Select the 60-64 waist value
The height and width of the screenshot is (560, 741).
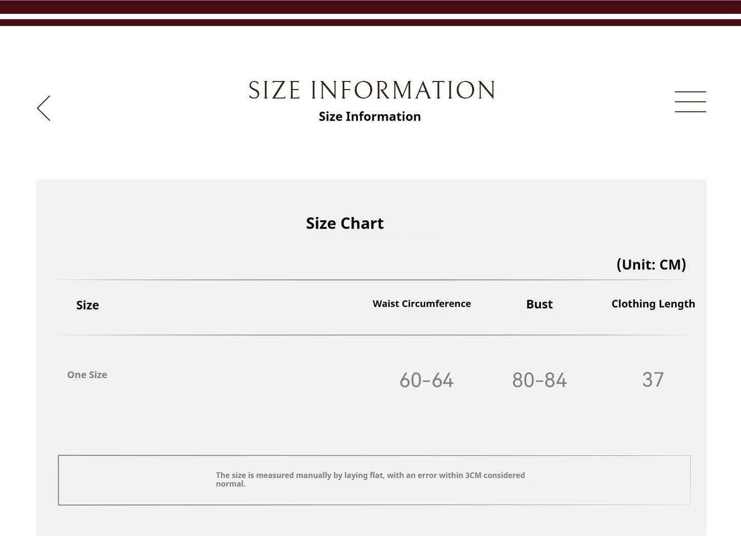[427, 380]
